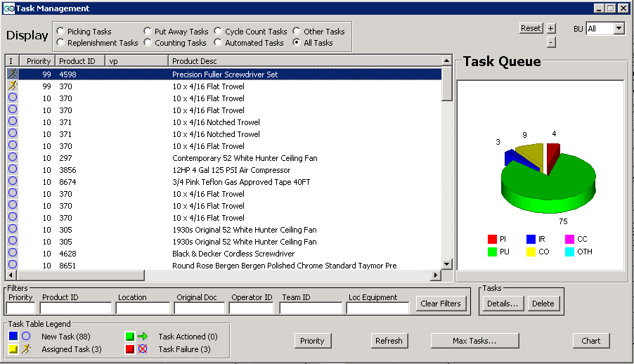The width and height of the screenshot is (634, 364).
Task: Select the Cycle Count Tasks option
Action: (x=219, y=32)
